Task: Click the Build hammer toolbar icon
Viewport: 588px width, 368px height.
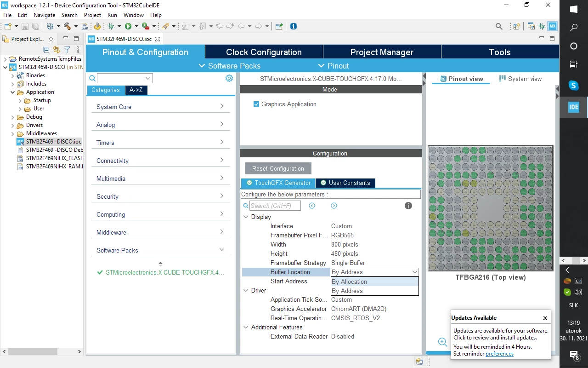Action: 68,26
